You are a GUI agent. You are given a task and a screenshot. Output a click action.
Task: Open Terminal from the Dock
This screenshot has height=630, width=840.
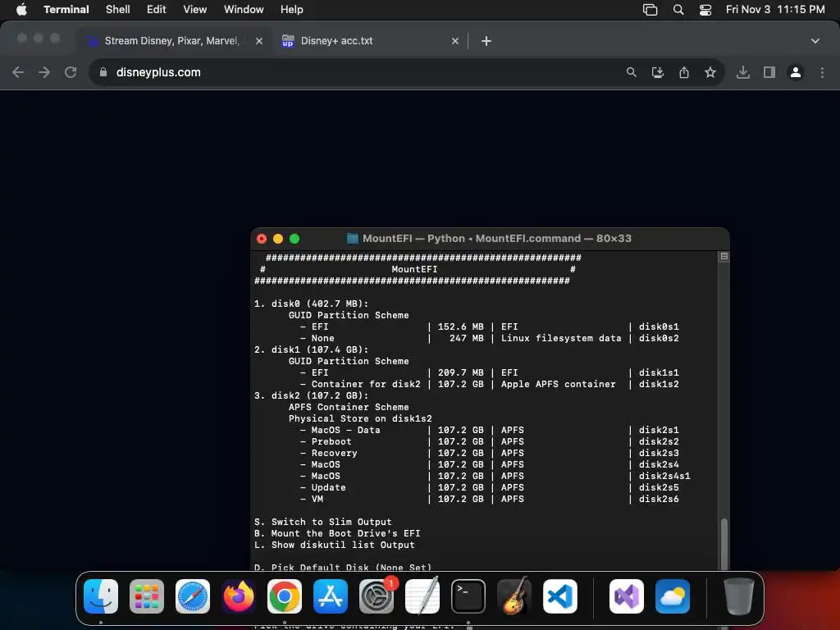468,596
